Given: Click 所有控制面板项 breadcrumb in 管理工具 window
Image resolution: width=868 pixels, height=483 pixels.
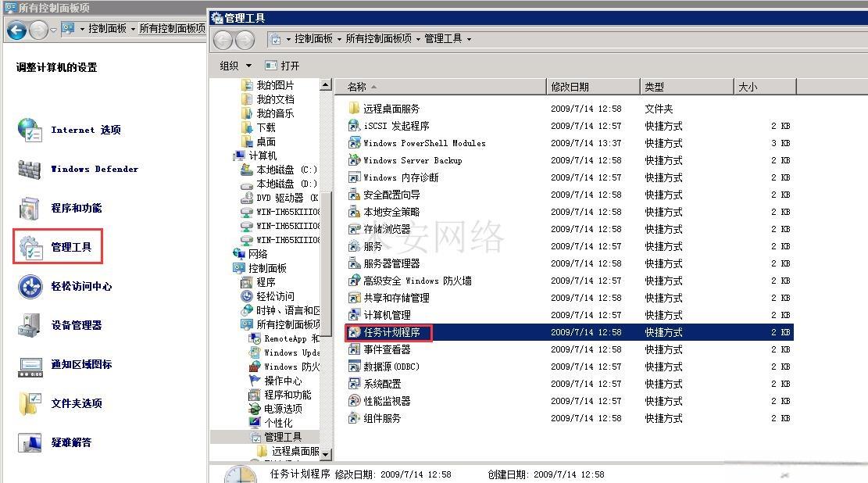Looking at the screenshot, I should point(379,39).
